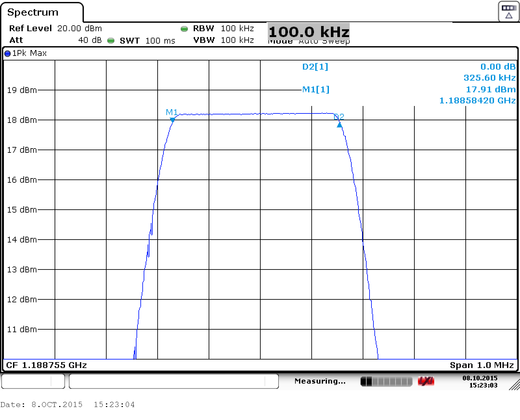Click the 100.0 kHz entry field

coord(308,32)
